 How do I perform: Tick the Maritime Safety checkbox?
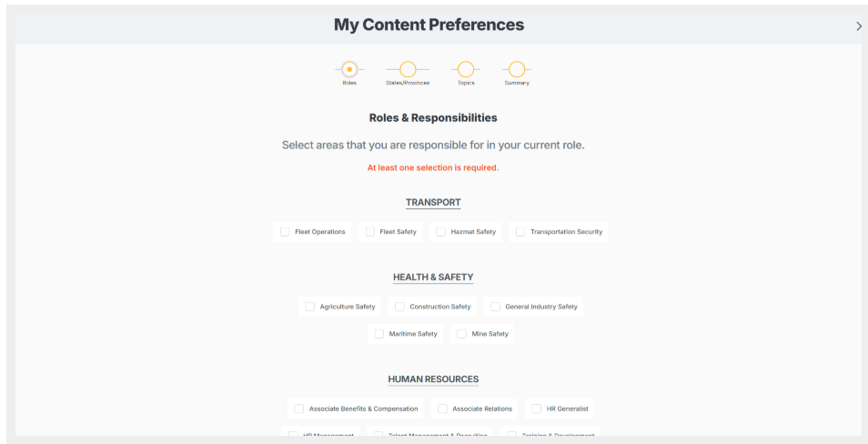(379, 334)
